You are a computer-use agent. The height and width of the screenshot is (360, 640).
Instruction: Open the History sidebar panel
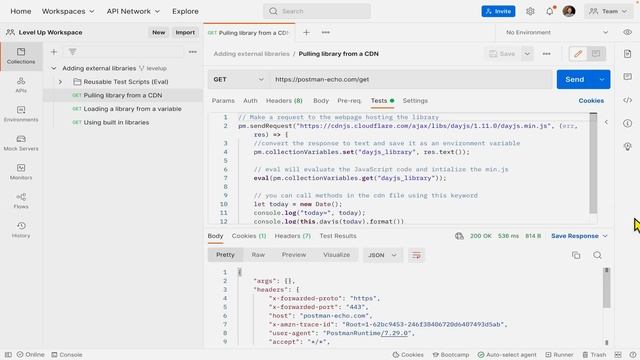[x=21, y=230]
